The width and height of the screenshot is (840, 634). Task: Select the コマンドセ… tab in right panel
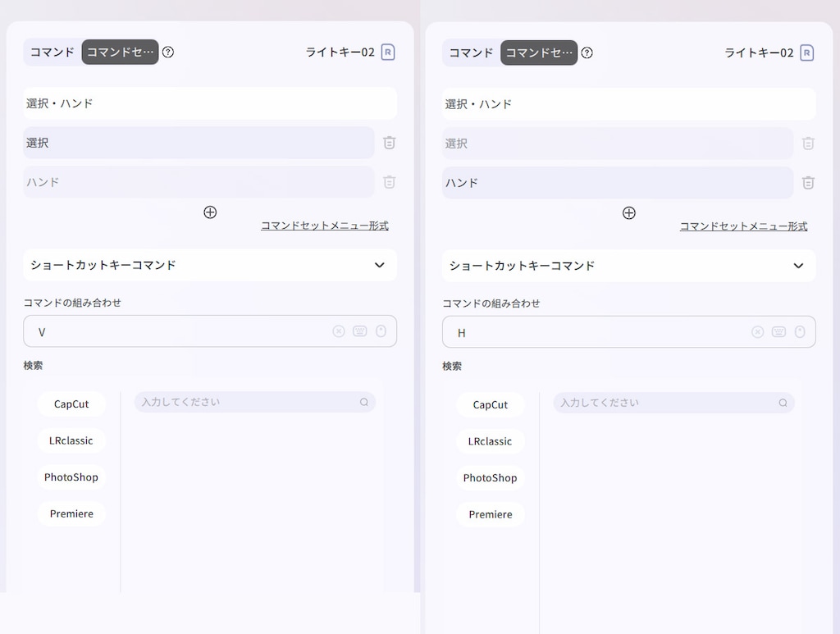coord(539,52)
